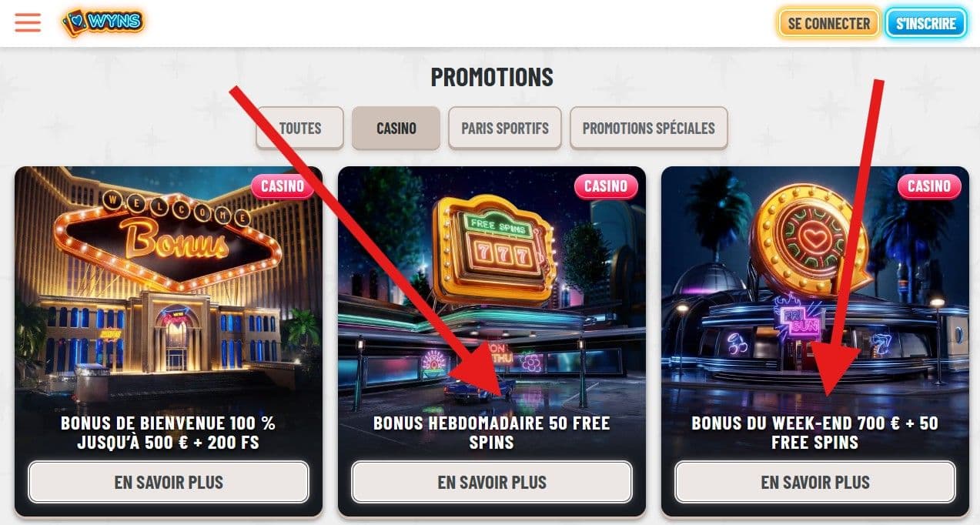Click En Savoir Plus under Bonus du Week-end
980x525 pixels.
tap(815, 483)
